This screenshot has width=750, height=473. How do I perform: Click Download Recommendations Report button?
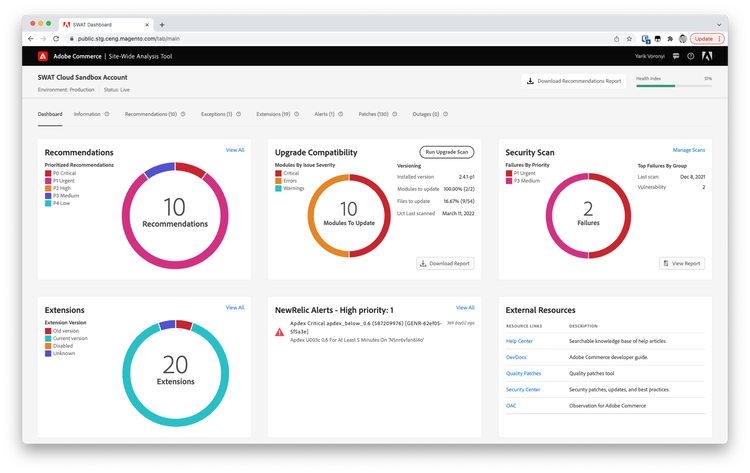pyautogui.click(x=576, y=81)
